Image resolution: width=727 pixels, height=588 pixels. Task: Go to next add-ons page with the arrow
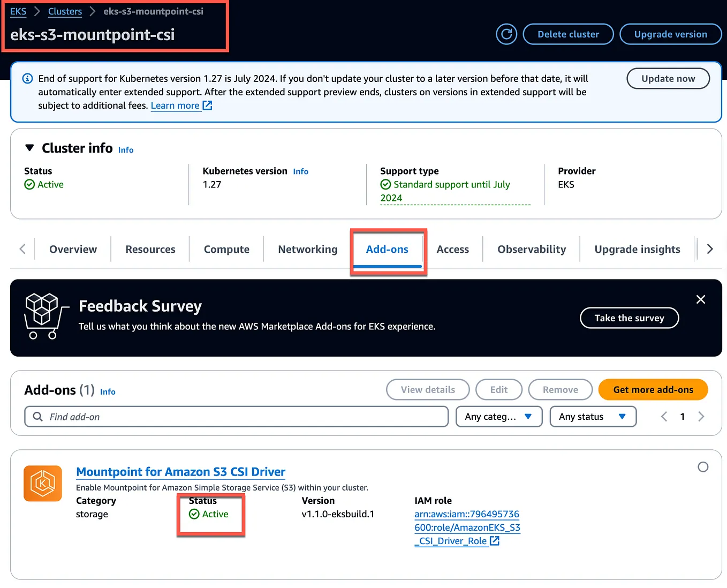coord(701,416)
